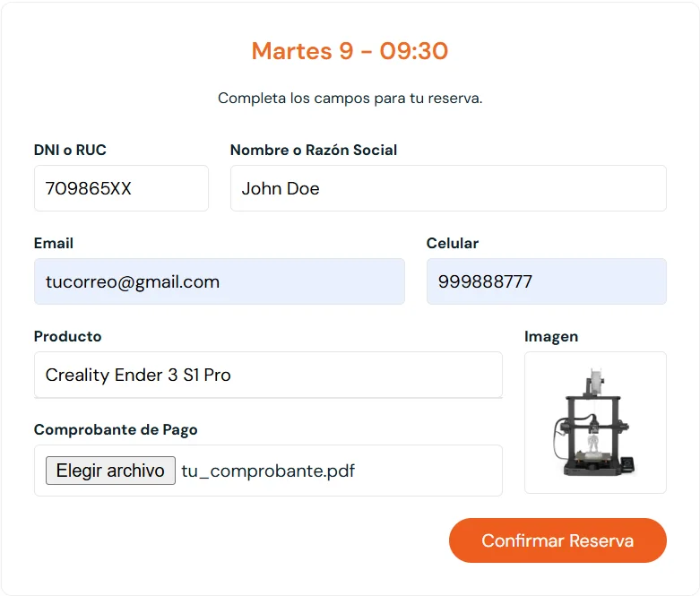Image resolution: width=700 pixels, height=596 pixels.
Task: Click the "Martes 9 - 09:30" heading
Action: tap(350, 51)
